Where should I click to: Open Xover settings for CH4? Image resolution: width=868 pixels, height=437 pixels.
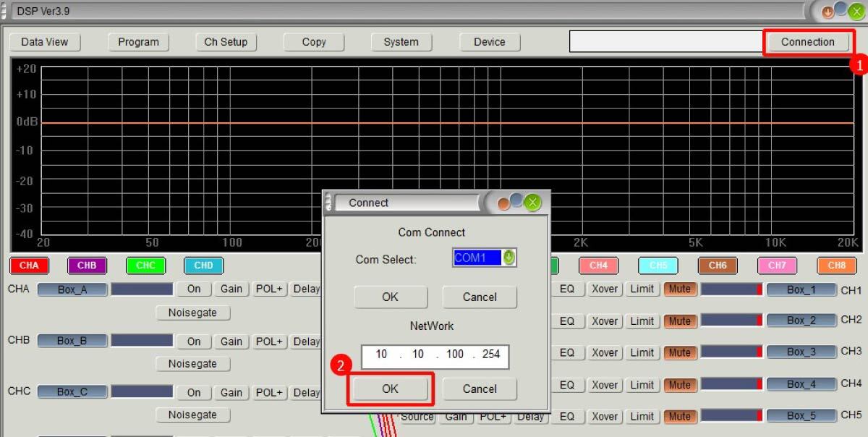(x=604, y=384)
